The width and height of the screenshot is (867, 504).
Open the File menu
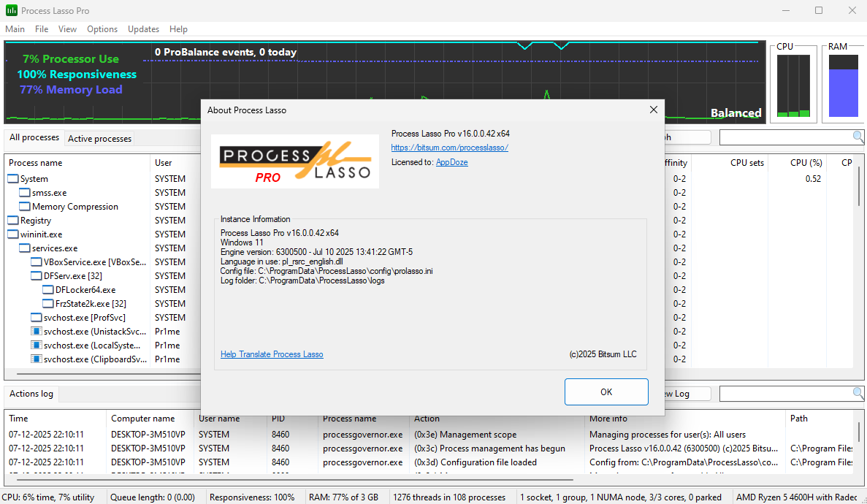tap(42, 28)
